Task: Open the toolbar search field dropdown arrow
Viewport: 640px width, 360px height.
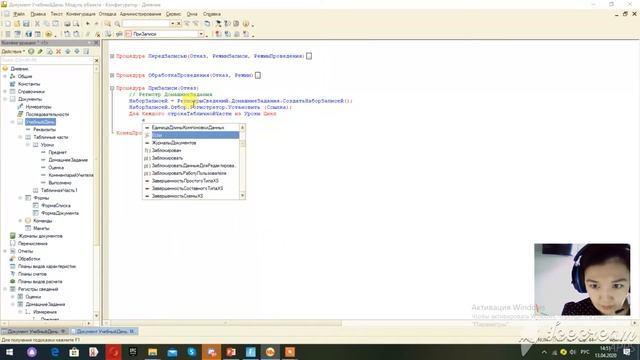Action: coord(172,24)
